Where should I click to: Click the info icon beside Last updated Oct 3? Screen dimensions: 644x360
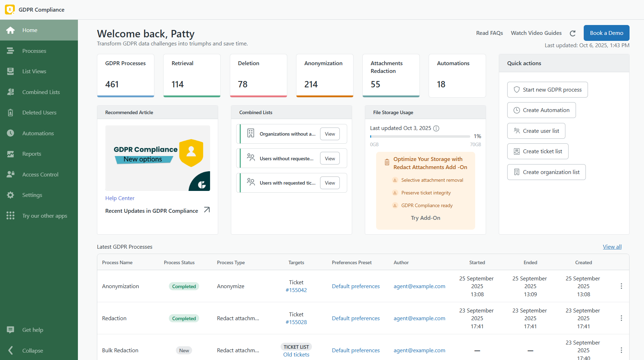tap(436, 128)
